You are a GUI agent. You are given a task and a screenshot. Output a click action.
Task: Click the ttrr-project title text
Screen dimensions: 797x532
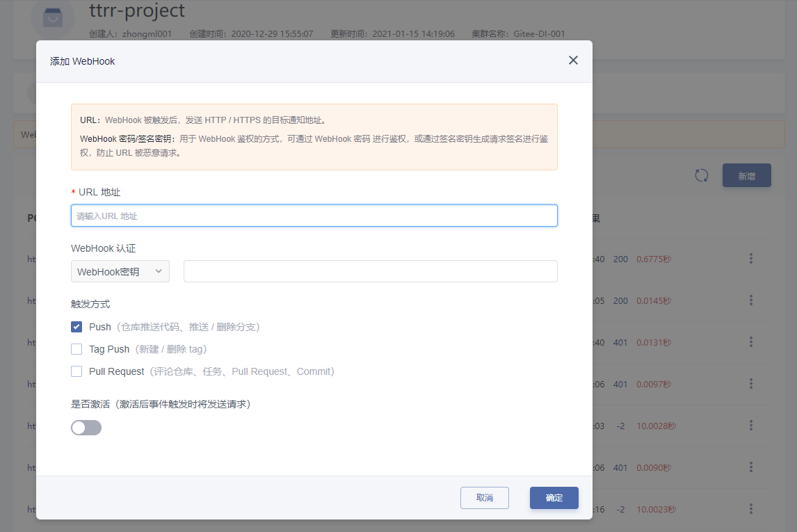pos(137,10)
